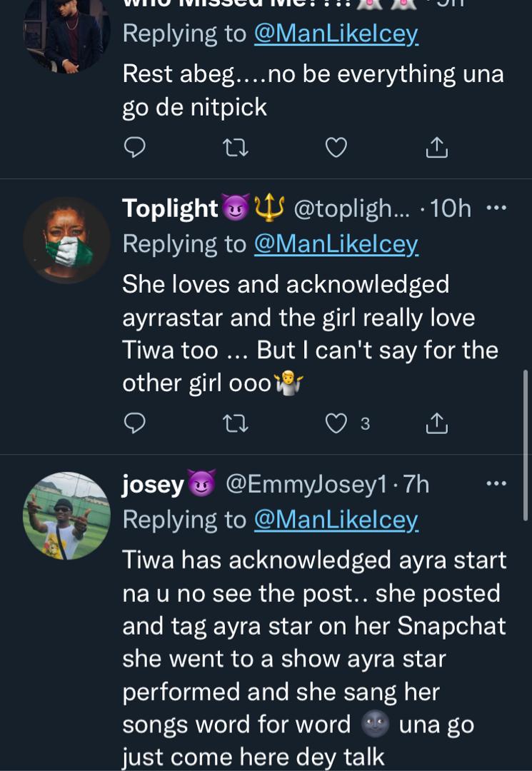This screenshot has width=532, height=771.
Task: Share Toplight's tweet
Action: [436, 423]
